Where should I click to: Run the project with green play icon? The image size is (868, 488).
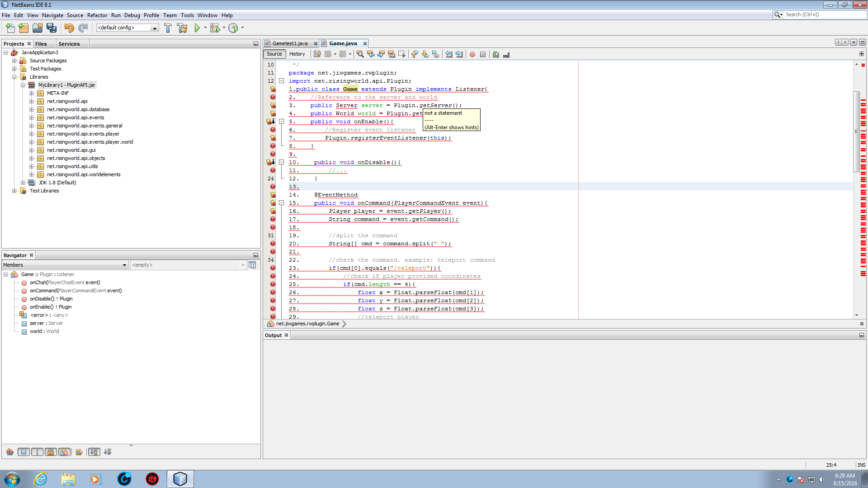(197, 28)
